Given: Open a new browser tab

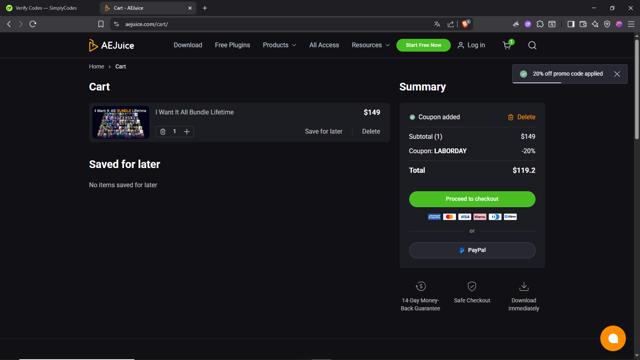Looking at the screenshot, I should pyautogui.click(x=204, y=8).
